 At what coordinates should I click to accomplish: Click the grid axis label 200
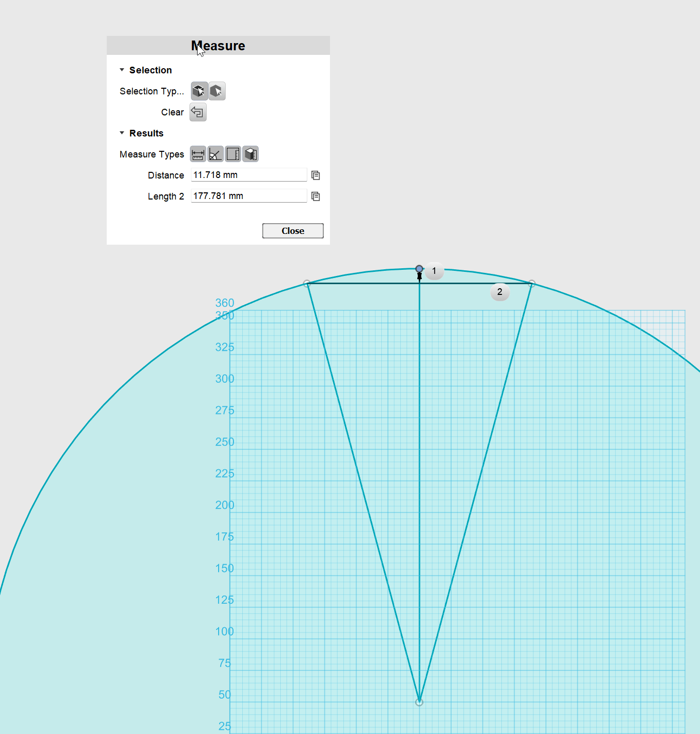point(225,505)
